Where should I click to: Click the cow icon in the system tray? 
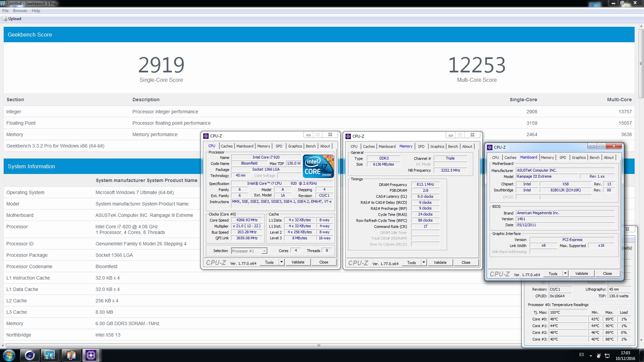(598, 355)
